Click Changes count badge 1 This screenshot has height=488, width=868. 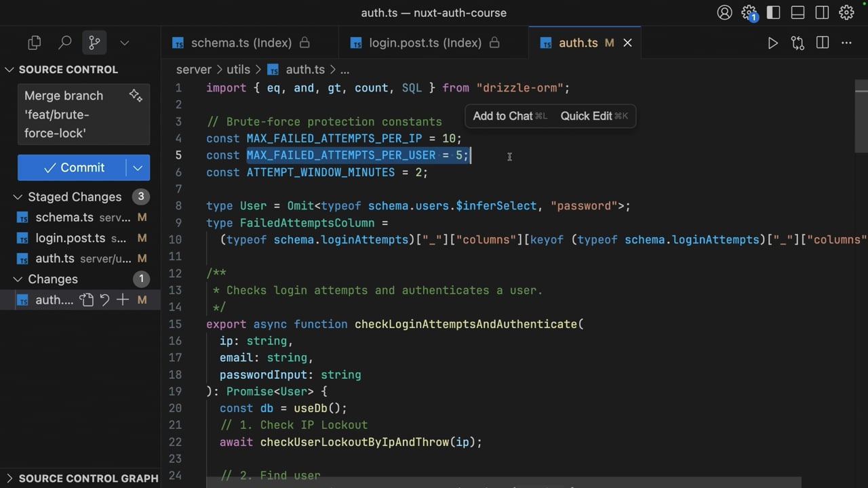coord(141,279)
